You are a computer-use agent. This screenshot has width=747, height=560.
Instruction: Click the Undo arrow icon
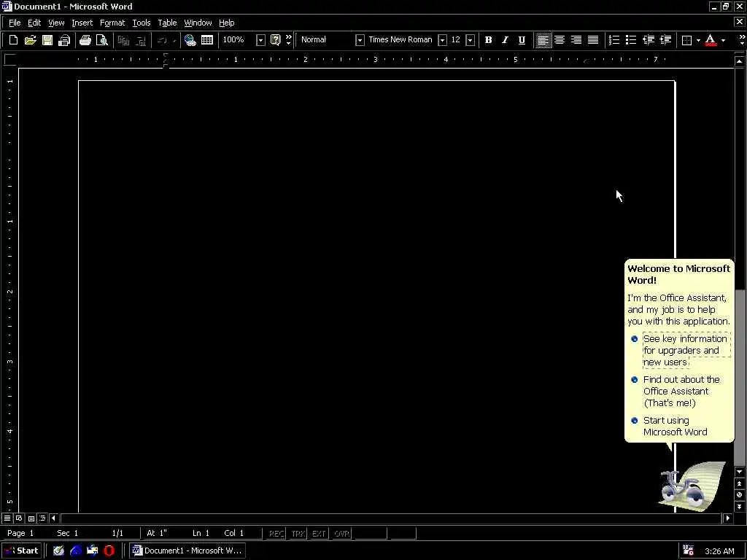click(x=162, y=40)
